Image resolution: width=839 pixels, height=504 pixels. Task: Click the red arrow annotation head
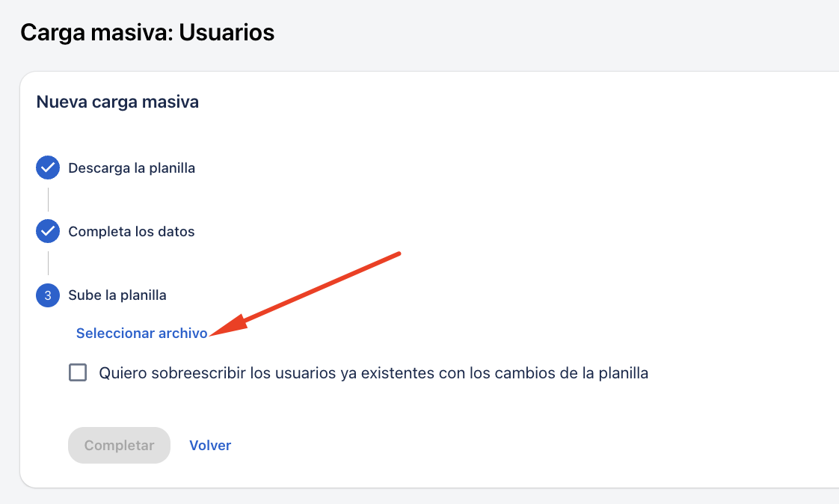(x=229, y=326)
